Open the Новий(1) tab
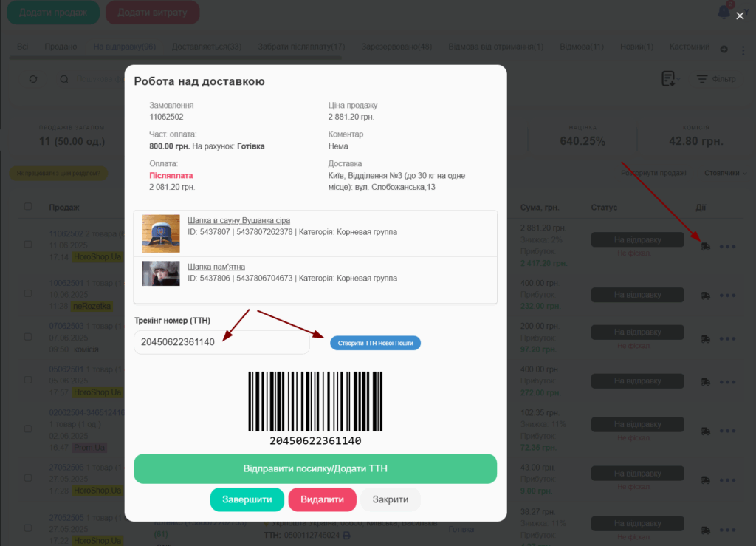 [636, 47]
